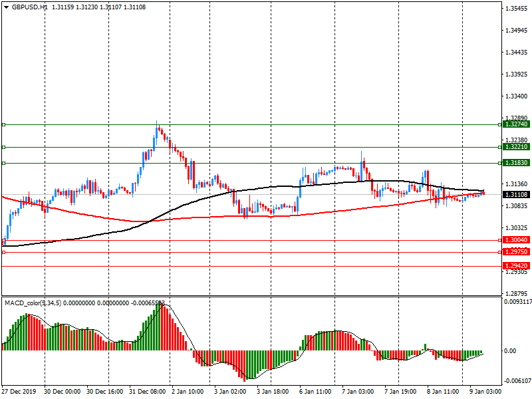Click the left handle of the 1.29750 line
The width and height of the screenshot is (532, 399).
[x=3, y=252]
